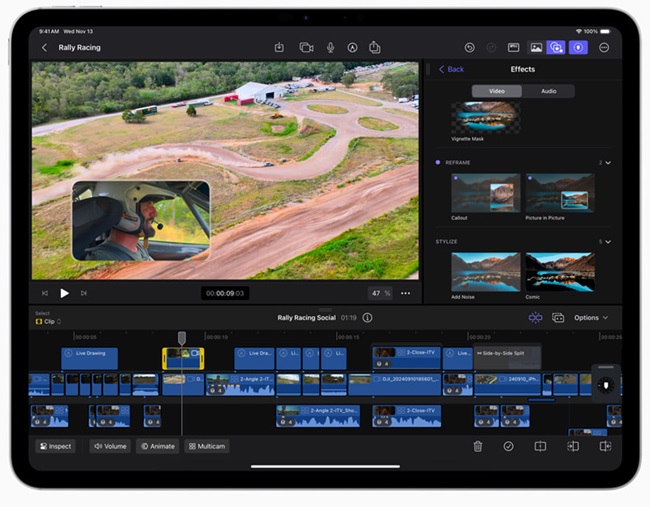Toggle timeline snapping icon left of Options

(x=535, y=318)
